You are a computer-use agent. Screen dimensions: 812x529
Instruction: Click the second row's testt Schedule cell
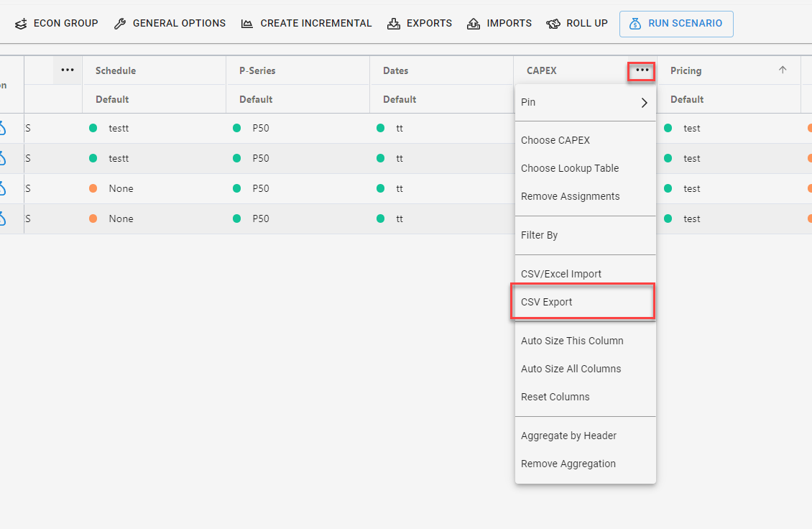[154, 159]
